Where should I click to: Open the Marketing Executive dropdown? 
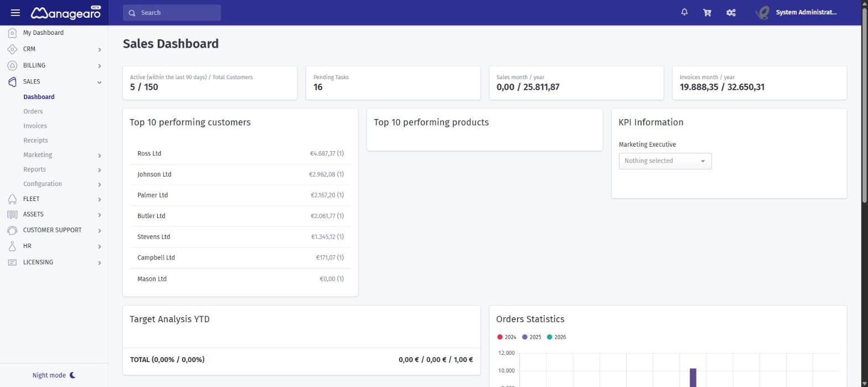665,161
